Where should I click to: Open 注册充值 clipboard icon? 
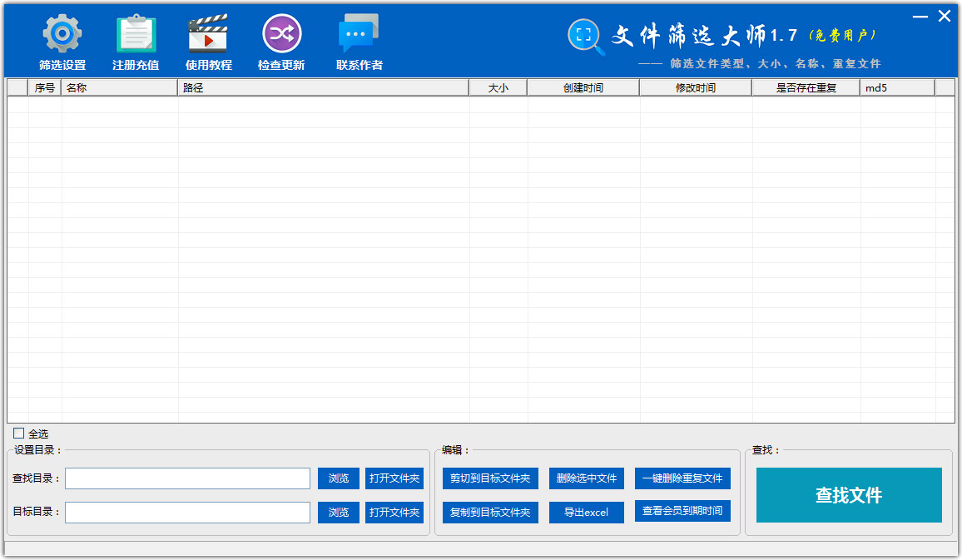coord(136,34)
